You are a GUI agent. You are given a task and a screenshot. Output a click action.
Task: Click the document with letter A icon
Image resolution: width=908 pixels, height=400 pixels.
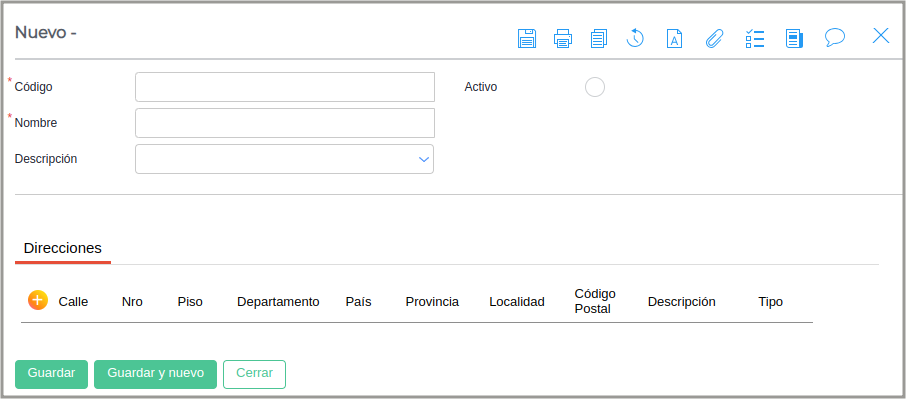point(675,38)
